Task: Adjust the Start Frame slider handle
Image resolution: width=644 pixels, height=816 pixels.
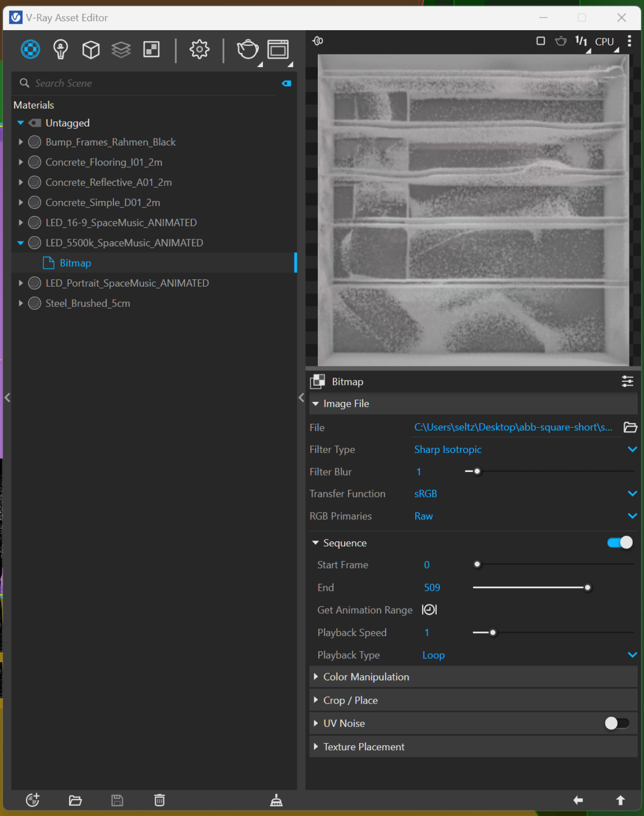Action: pos(477,564)
